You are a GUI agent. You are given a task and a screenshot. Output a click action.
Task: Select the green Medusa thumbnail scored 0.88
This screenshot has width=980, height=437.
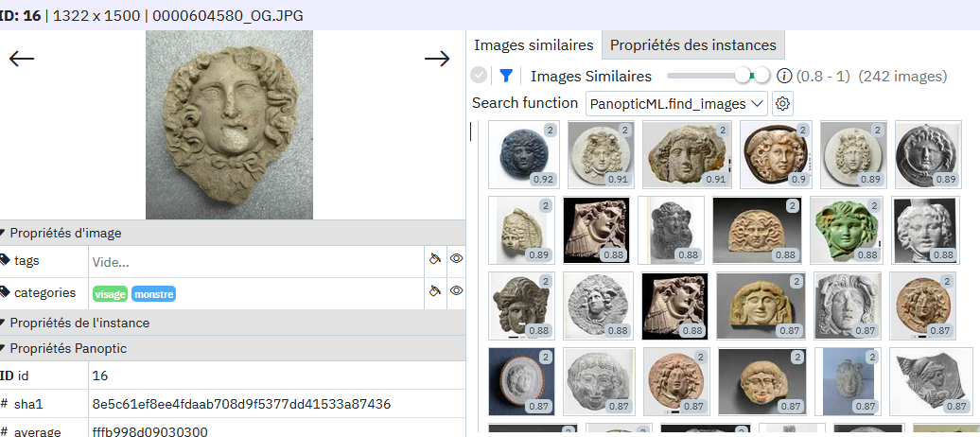pos(846,230)
